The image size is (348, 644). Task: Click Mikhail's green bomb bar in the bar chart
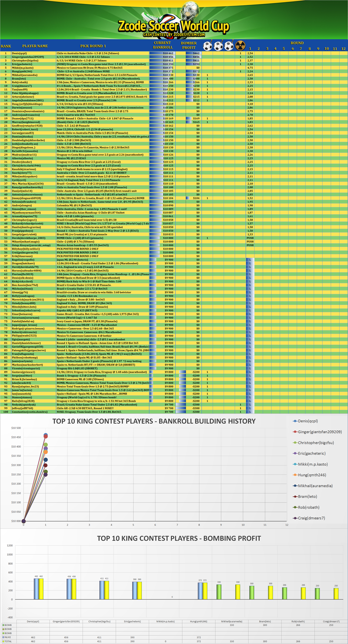point(219,591)
